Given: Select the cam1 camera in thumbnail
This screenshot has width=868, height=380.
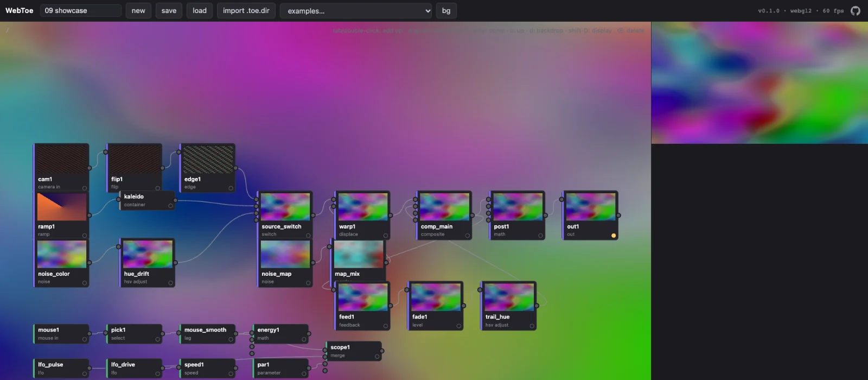Looking at the screenshot, I should coord(62,160).
